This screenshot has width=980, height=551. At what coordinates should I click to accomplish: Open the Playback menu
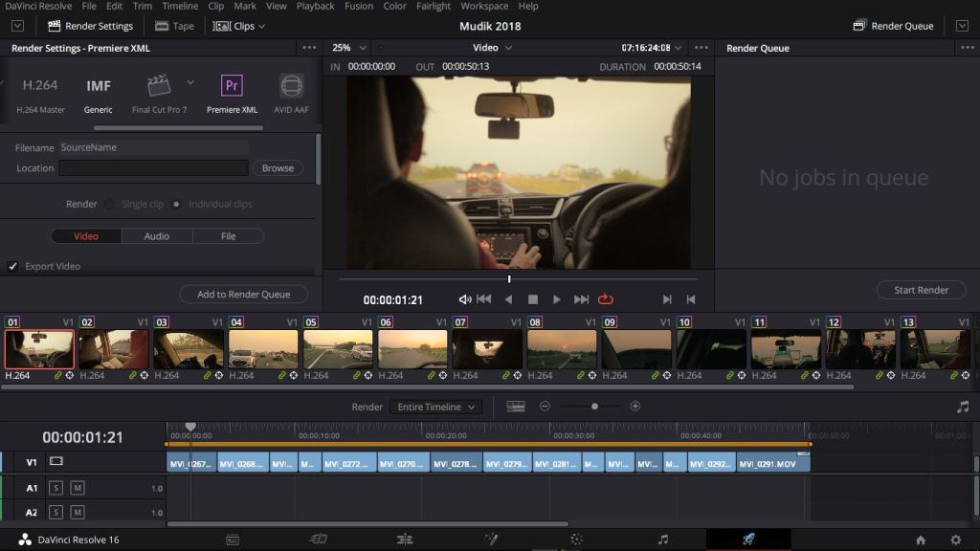click(x=314, y=6)
